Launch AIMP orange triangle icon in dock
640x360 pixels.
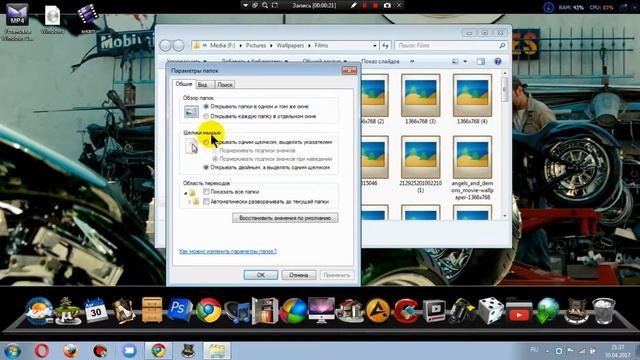(x=378, y=311)
